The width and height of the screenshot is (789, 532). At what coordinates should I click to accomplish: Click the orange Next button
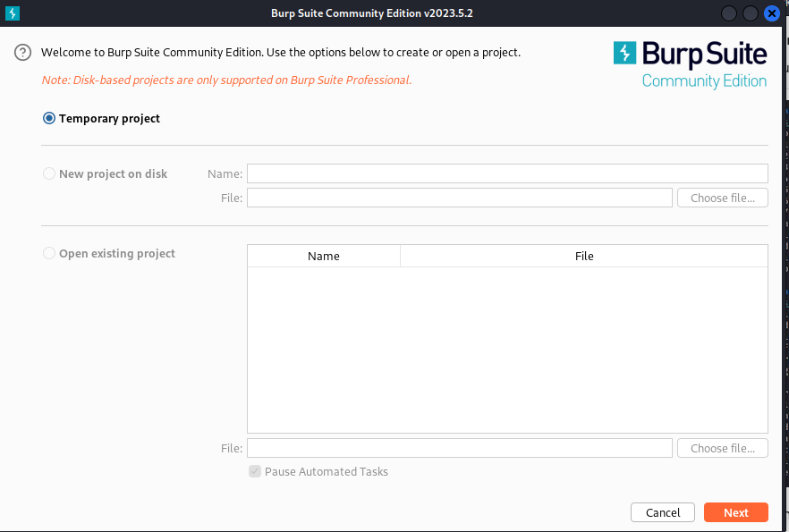point(735,512)
